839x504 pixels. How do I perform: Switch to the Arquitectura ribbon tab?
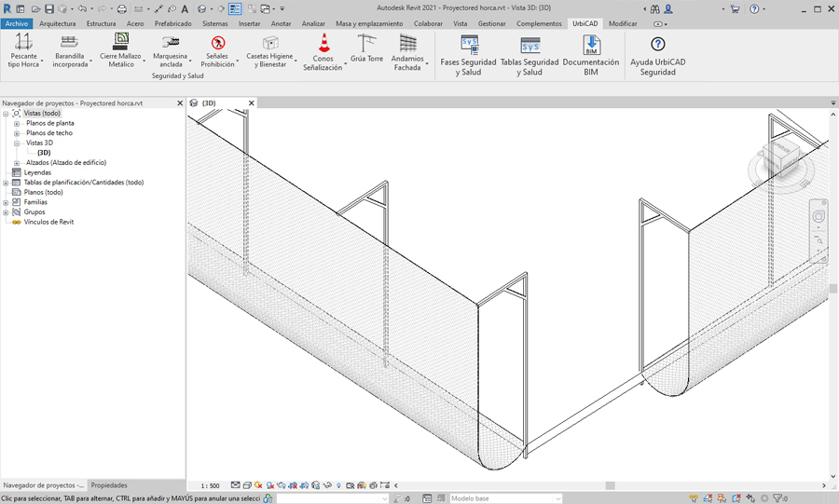click(58, 23)
